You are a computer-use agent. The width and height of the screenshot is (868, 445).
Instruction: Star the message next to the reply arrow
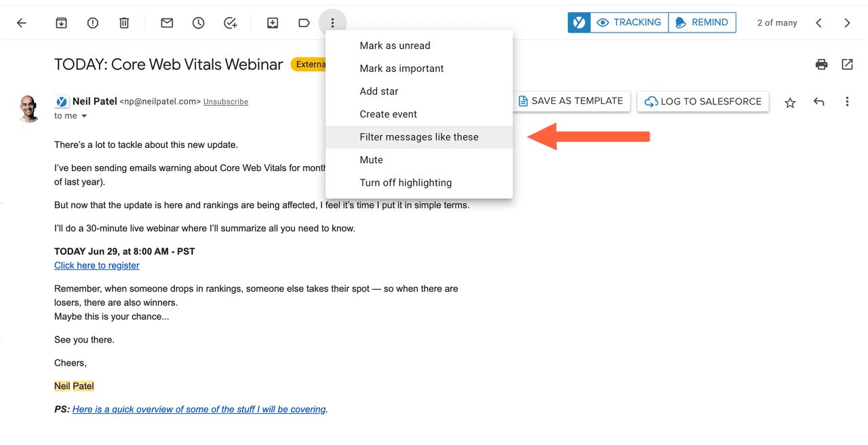pyautogui.click(x=790, y=102)
